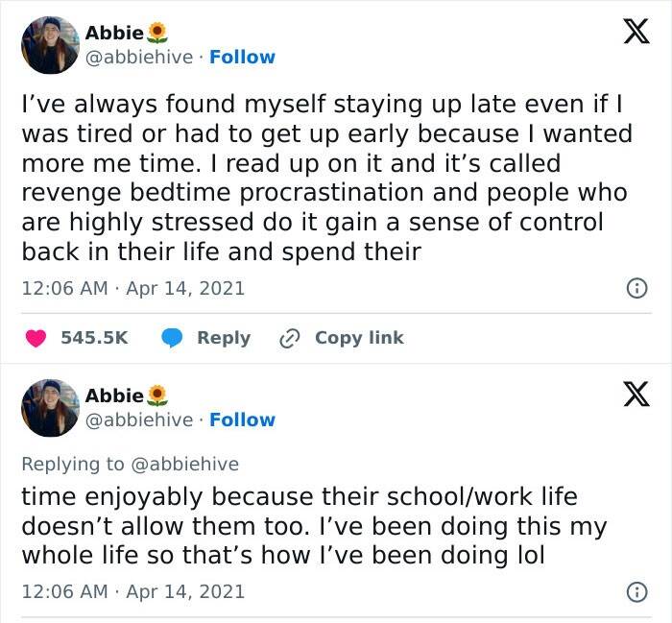Click the copy link chain icon
672x623 pixels.
click(x=289, y=338)
